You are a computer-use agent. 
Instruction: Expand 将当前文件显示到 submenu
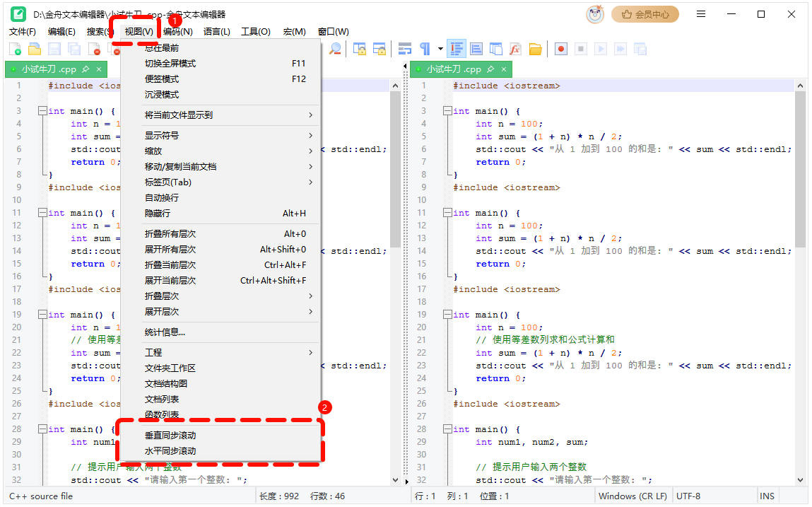(221, 115)
